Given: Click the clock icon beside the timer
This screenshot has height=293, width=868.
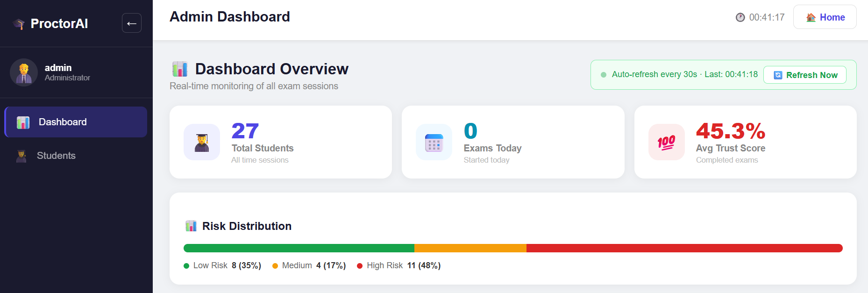Looking at the screenshot, I should (740, 17).
